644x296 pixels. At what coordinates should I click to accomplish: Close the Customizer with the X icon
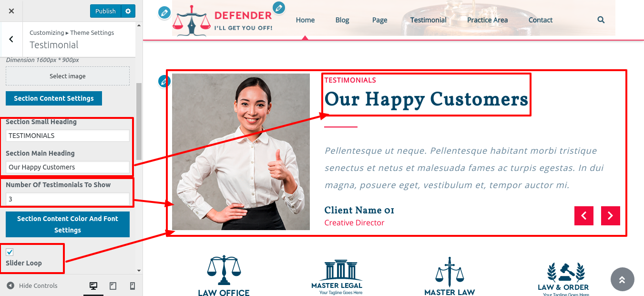click(x=11, y=11)
